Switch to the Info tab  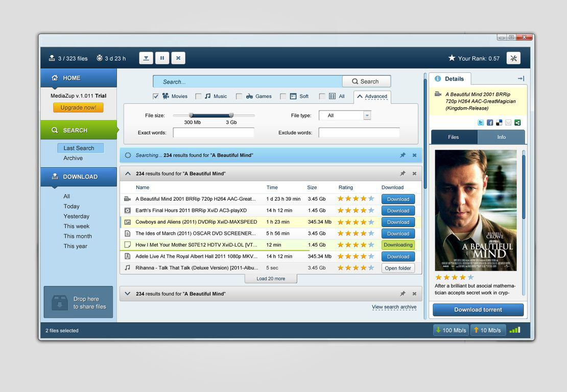coord(501,137)
